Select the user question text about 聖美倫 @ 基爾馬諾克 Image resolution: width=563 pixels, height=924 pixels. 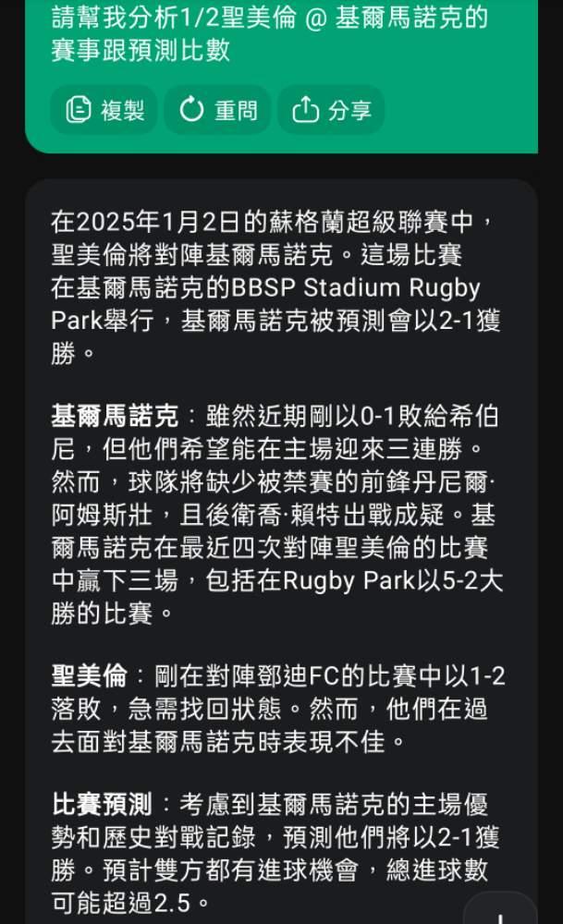268,33
